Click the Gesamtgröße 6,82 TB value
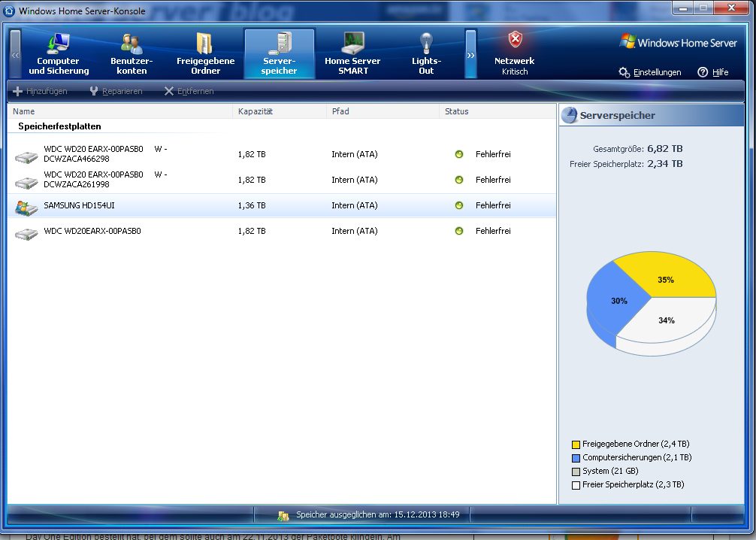756x540 pixels. point(665,149)
